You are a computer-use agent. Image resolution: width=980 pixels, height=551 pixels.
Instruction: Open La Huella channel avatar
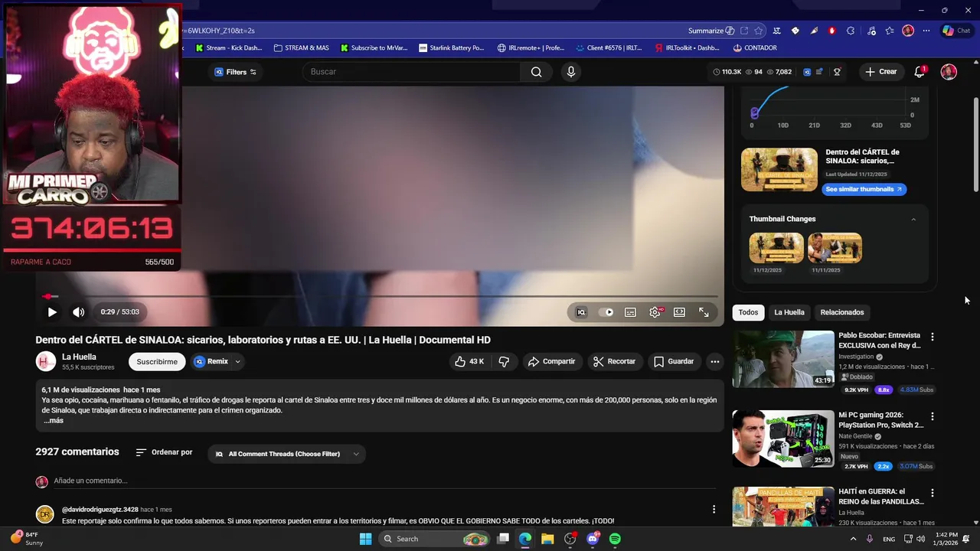[x=46, y=361]
